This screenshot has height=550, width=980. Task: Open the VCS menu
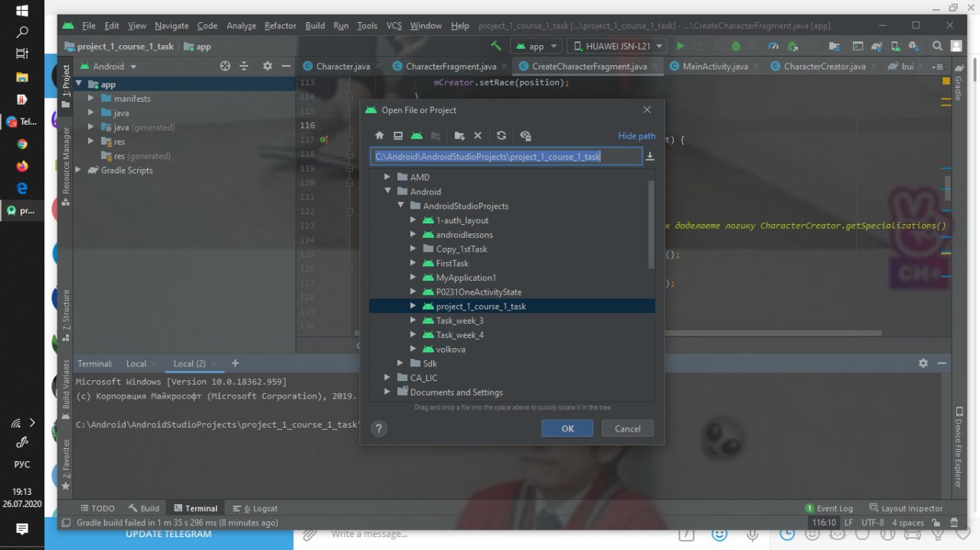394,25
